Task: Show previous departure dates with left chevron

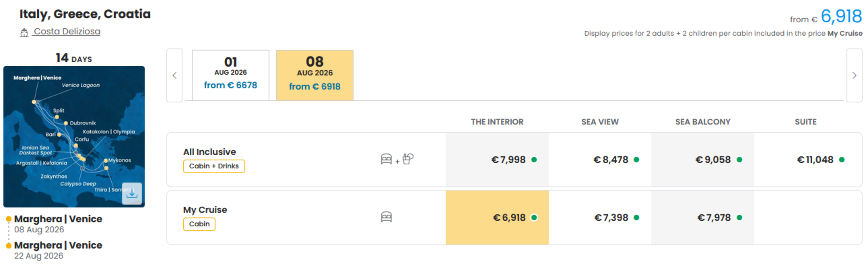Action: click(x=175, y=76)
